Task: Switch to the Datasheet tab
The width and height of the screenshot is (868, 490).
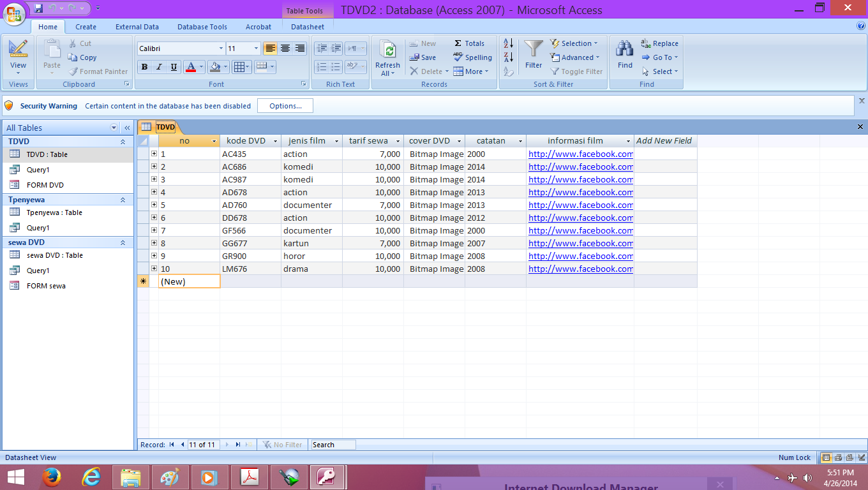Action: pos(308,27)
